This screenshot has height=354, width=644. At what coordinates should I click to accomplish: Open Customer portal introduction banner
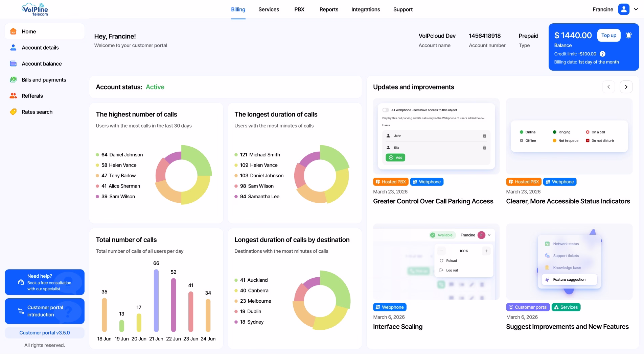[x=45, y=311]
